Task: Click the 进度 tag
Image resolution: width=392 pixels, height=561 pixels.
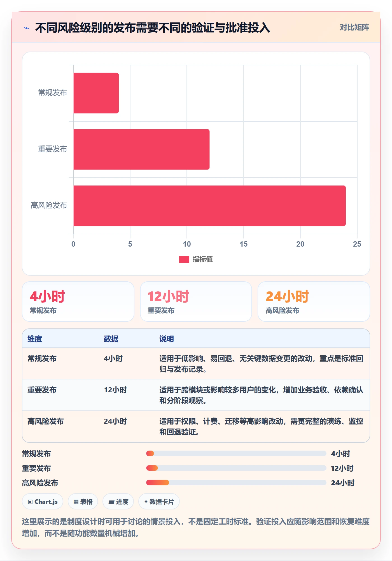Action: click(x=118, y=502)
